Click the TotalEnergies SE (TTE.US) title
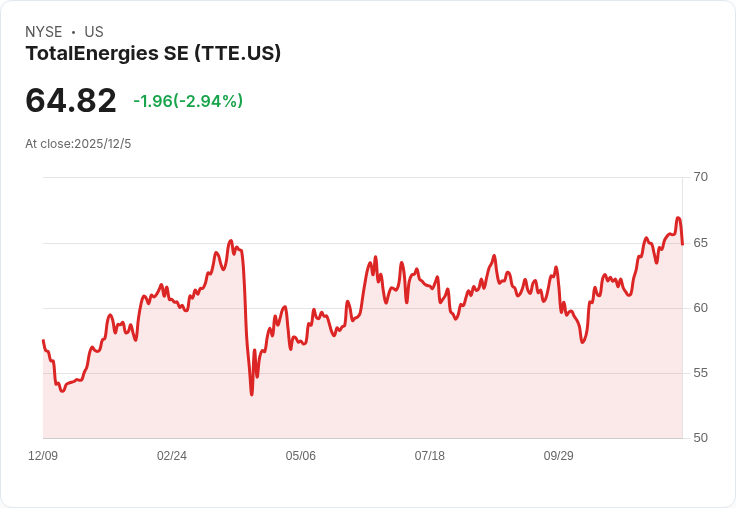 click(x=153, y=54)
